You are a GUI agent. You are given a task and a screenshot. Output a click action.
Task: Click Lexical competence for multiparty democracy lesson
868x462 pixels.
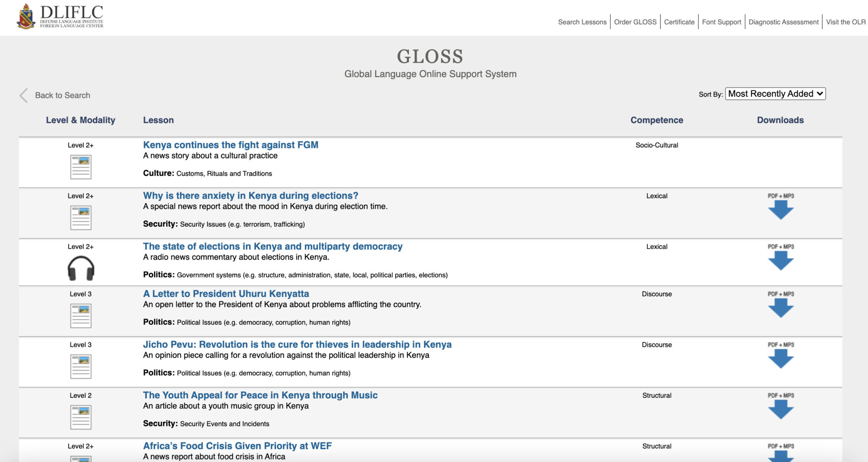657,247
